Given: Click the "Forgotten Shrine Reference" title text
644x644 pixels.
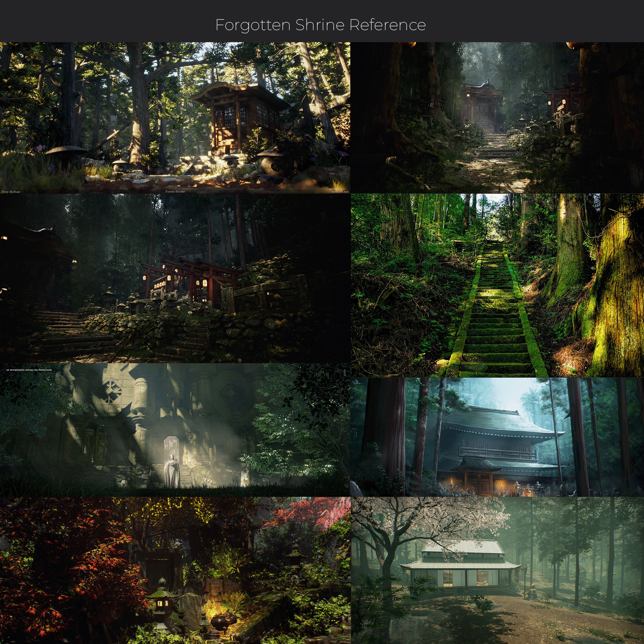Looking at the screenshot, I should [320, 25].
